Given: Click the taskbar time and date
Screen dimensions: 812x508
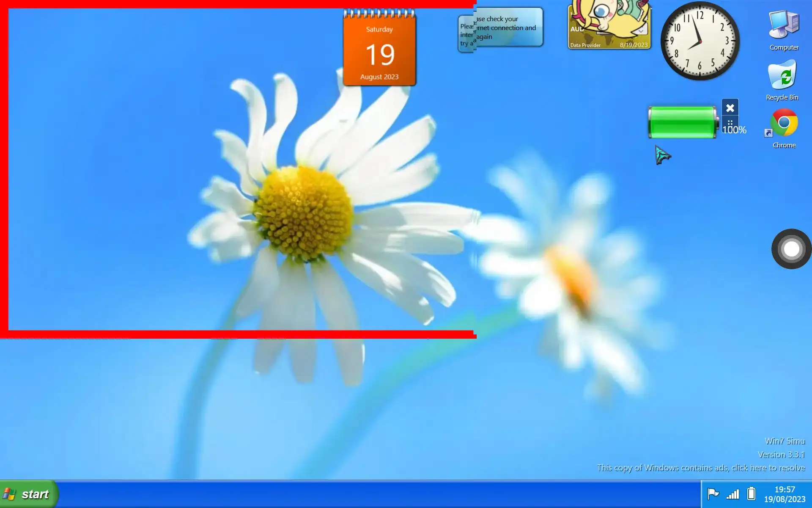Looking at the screenshot, I should pyautogui.click(x=785, y=494).
